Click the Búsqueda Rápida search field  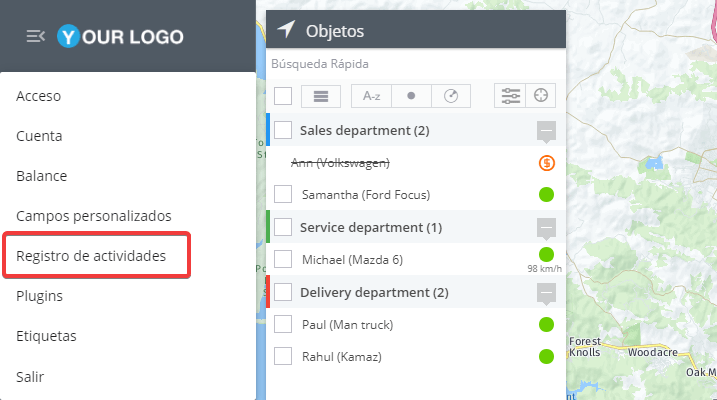tap(416, 64)
